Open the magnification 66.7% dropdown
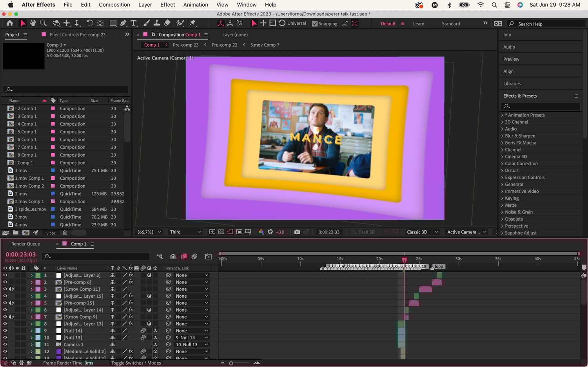Image resolution: width=588 pixels, height=367 pixels. pyautogui.click(x=149, y=232)
